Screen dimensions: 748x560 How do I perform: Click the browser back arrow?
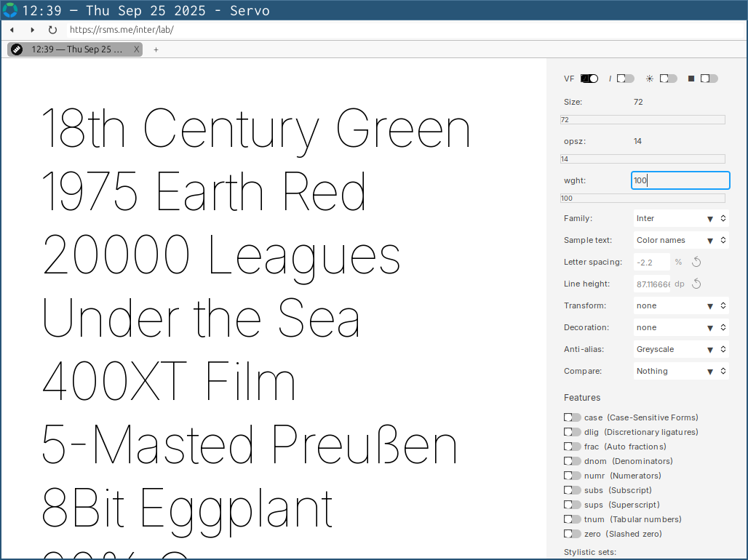click(x=12, y=30)
